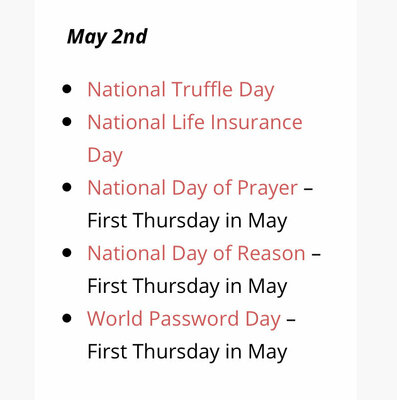Click the bullet beside World Password Day
The image size is (397, 400).
click(67, 318)
